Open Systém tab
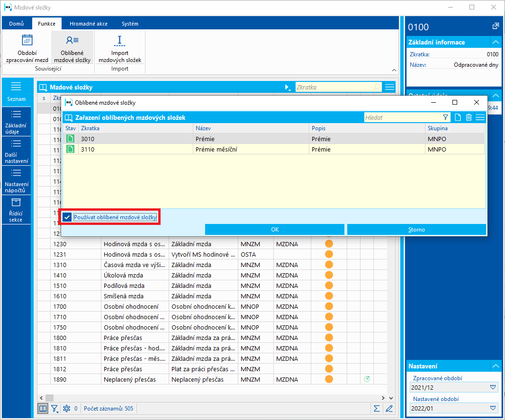The height and width of the screenshot is (420, 505). [x=130, y=24]
